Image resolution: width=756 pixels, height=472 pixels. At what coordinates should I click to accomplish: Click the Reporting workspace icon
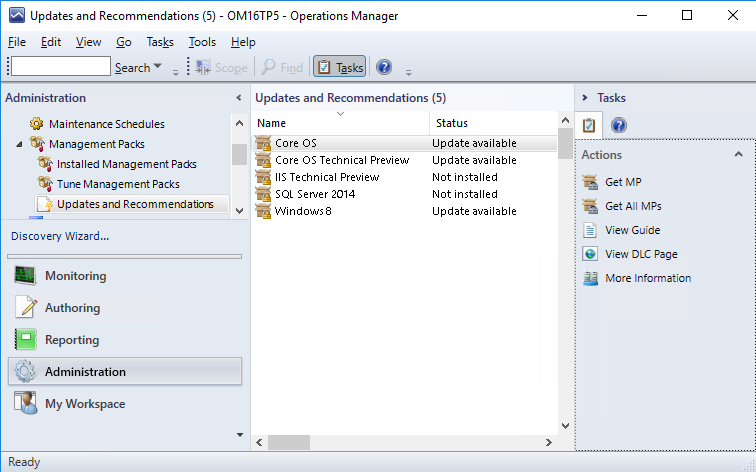pos(25,339)
